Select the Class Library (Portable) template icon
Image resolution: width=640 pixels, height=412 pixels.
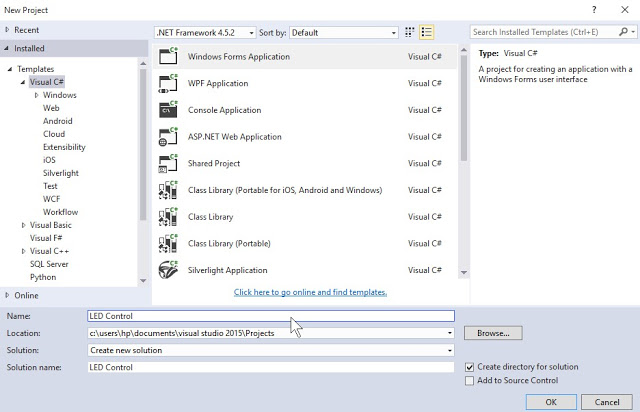[x=168, y=243]
